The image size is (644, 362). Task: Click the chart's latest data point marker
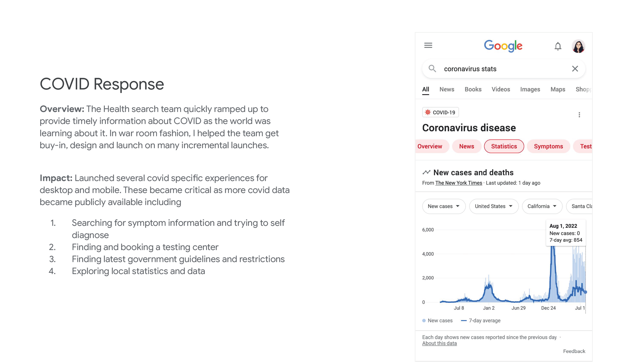(585, 292)
